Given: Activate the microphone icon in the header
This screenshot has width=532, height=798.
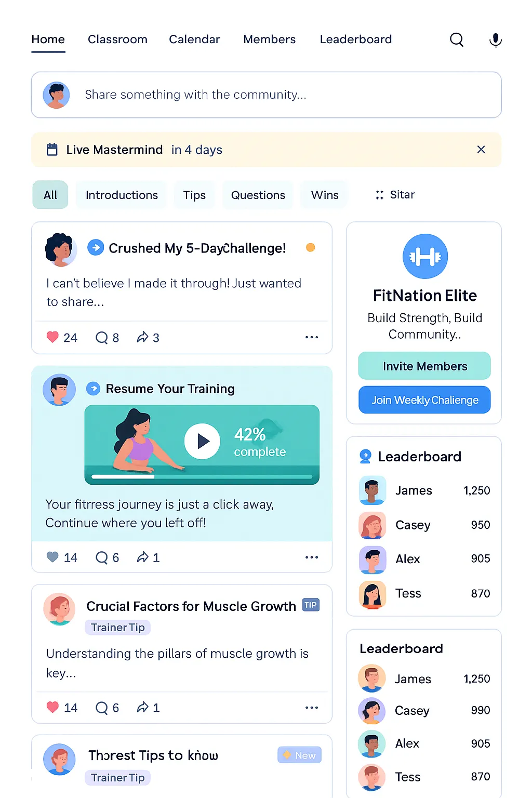Looking at the screenshot, I should (496, 40).
